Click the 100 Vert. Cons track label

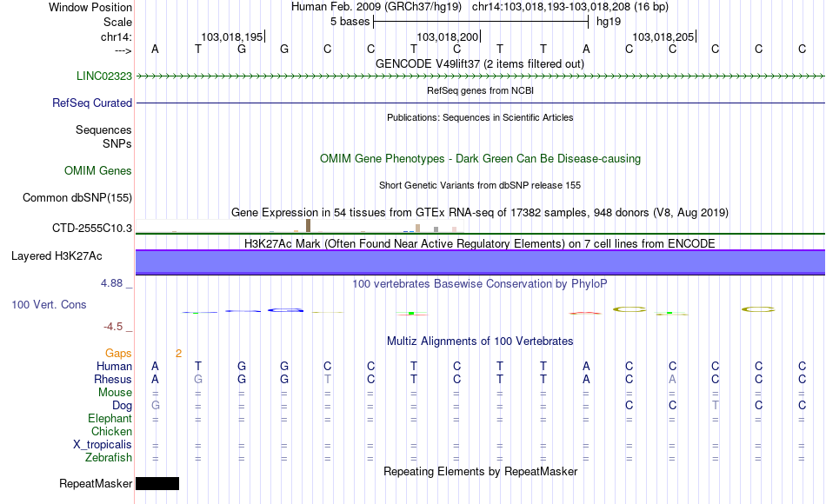pyautogui.click(x=49, y=304)
